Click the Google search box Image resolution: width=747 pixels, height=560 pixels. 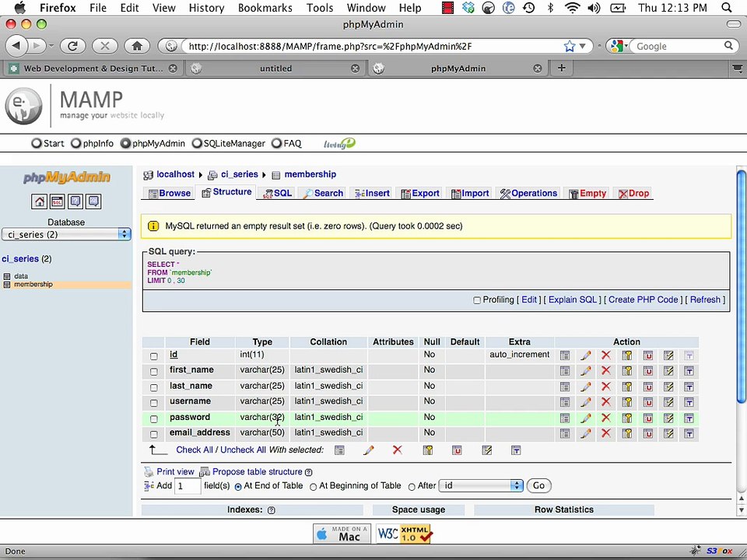tap(679, 46)
